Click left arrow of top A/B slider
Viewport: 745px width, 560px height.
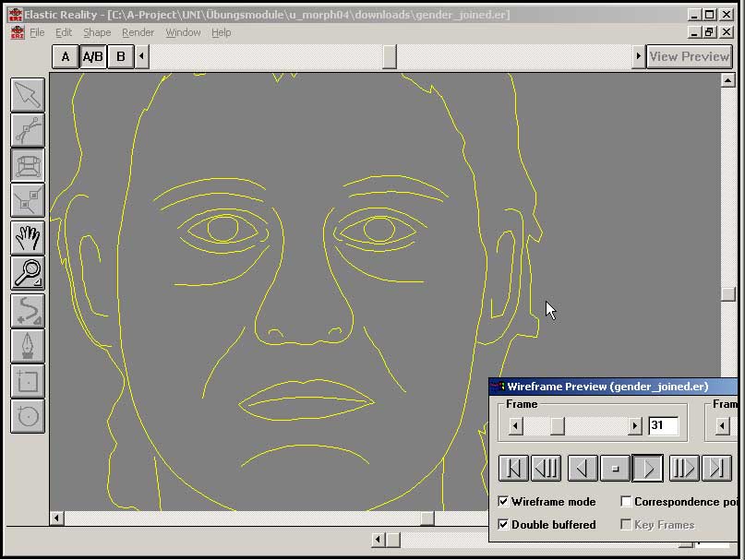(141, 57)
